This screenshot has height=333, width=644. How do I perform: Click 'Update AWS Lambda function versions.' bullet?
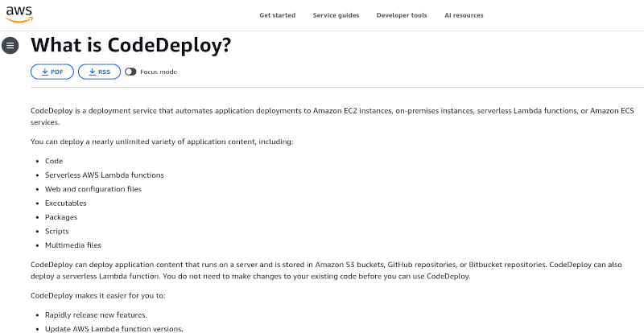coord(114,329)
